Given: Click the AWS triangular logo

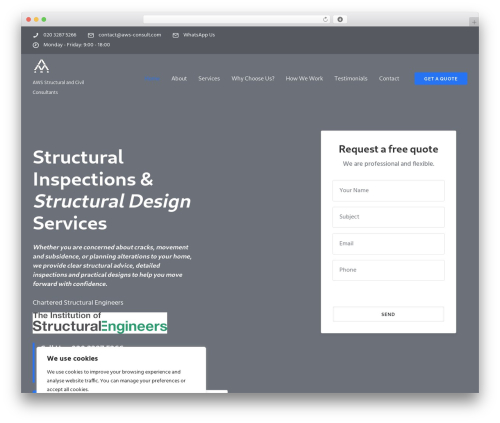Looking at the screenshot, I should click(x=41, y=66).
